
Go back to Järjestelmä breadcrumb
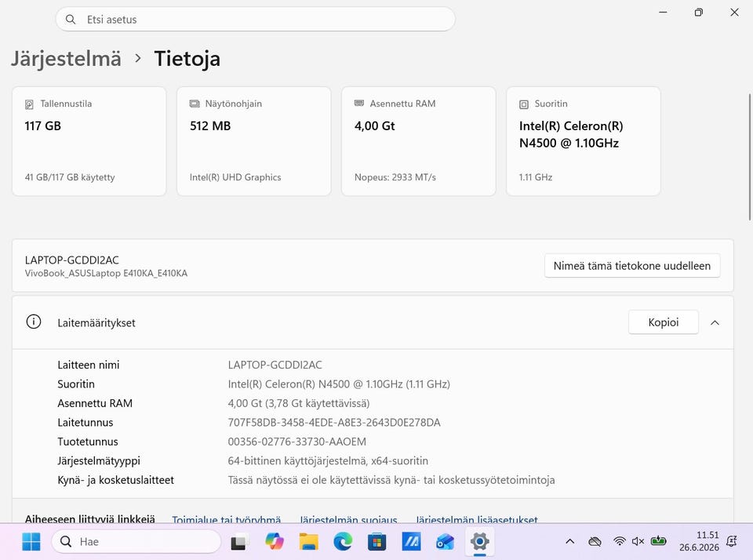[66, 59]
